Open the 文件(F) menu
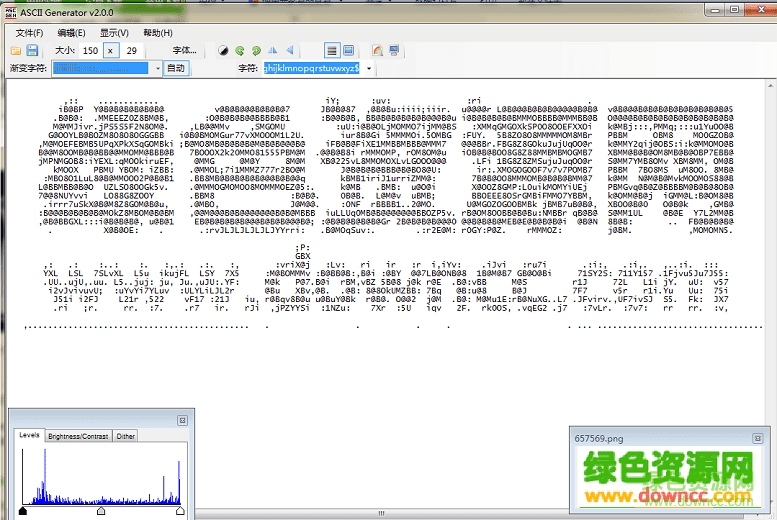The image size is (777, 520). click(x=29, y=32)
